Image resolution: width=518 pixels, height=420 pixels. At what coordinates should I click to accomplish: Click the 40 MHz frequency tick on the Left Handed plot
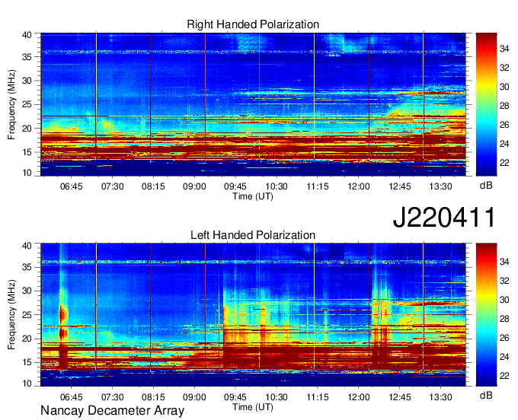[x=27, y=246]
